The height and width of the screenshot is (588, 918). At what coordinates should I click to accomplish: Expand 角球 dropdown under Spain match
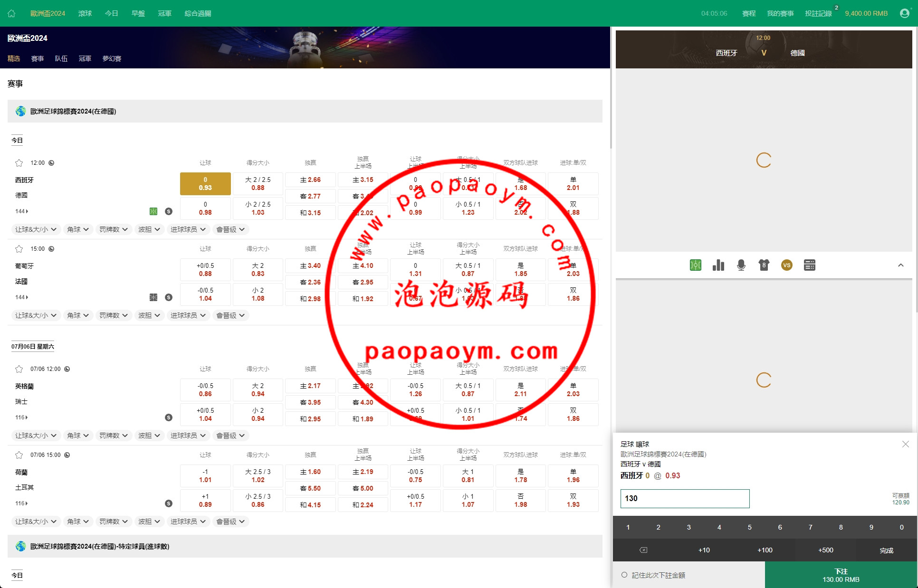tap(78, 229)
